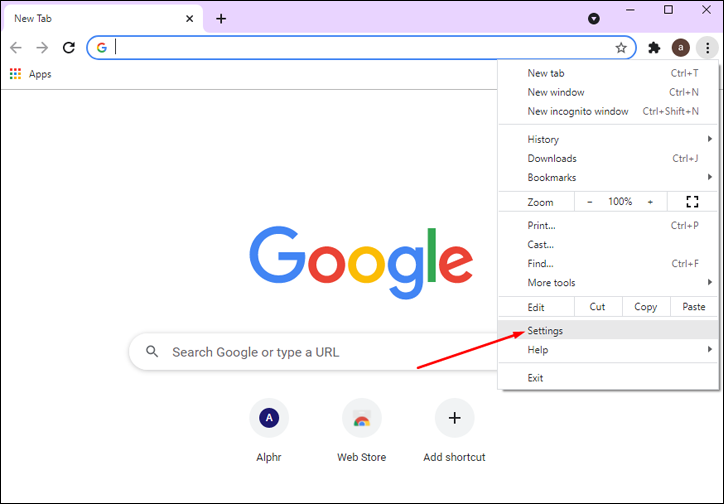This screenshot has height=504, width=724.
Task: Decrease zoom with the minus button
Action: (x=590, y=202)
